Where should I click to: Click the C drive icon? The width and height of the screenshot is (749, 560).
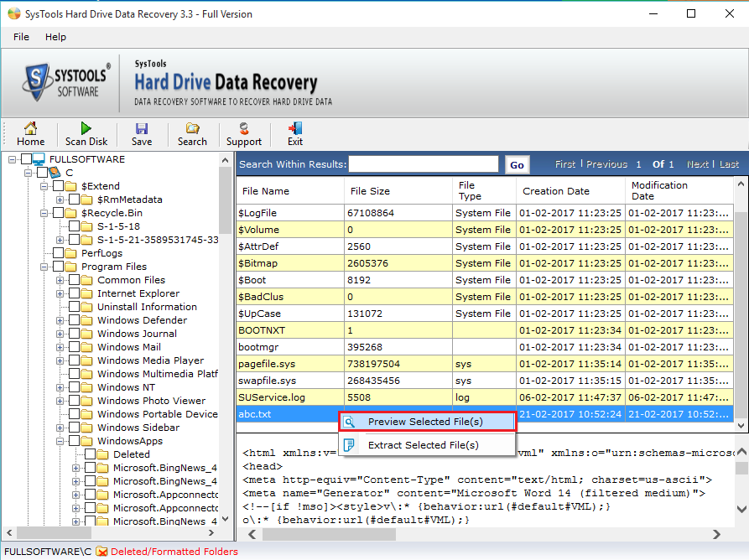[55, 173]
